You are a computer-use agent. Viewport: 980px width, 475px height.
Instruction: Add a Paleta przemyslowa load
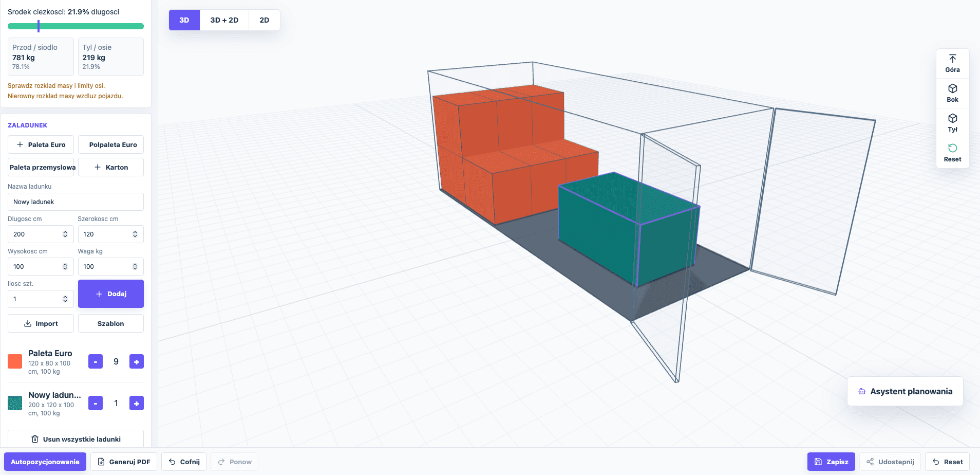point(41,167)
